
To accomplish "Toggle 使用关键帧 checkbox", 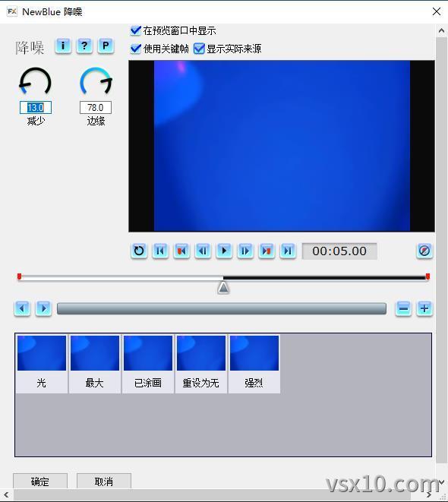I will click(136, 49).
